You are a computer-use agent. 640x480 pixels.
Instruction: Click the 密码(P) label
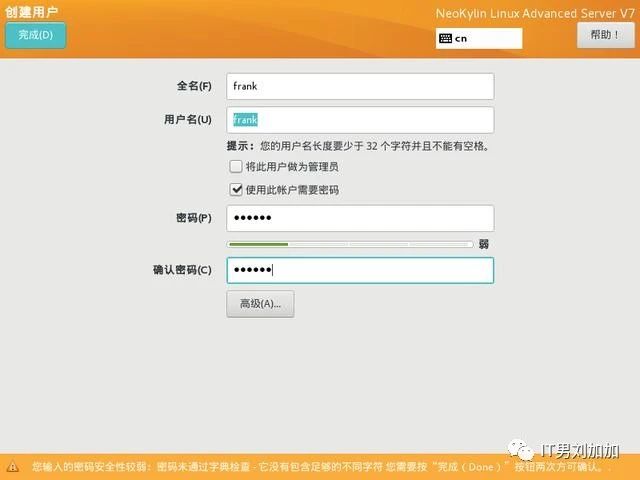click(194, 218)
